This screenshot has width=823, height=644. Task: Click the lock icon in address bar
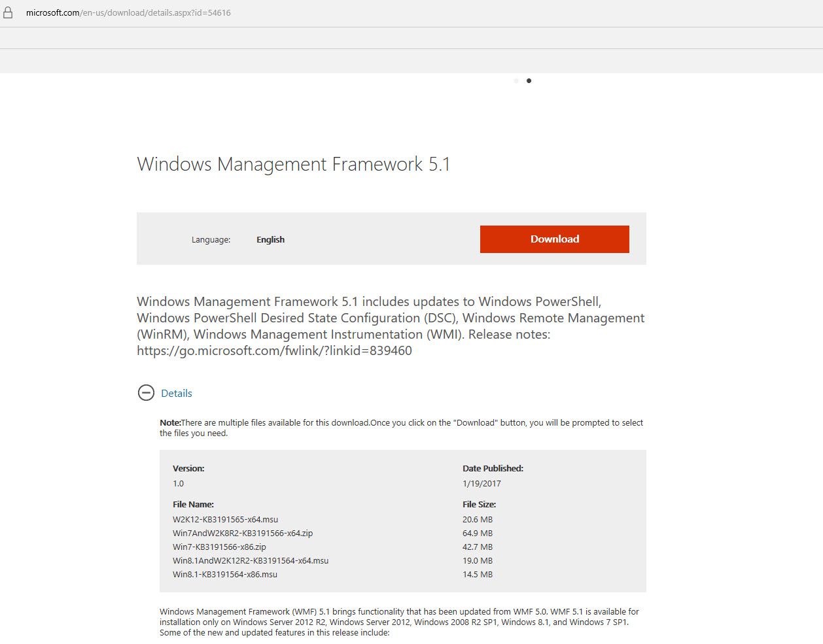point(8,12)
